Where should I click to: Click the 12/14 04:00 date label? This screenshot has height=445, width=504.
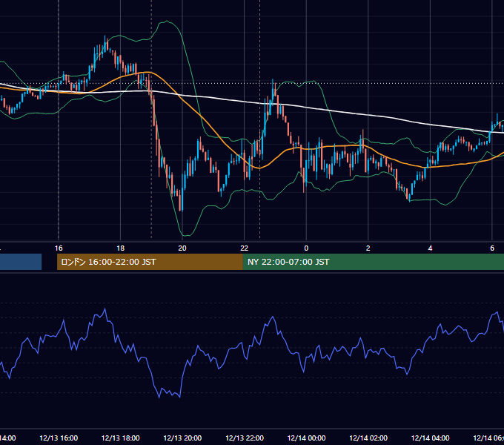pyautogui.click(x=430, y=438)
